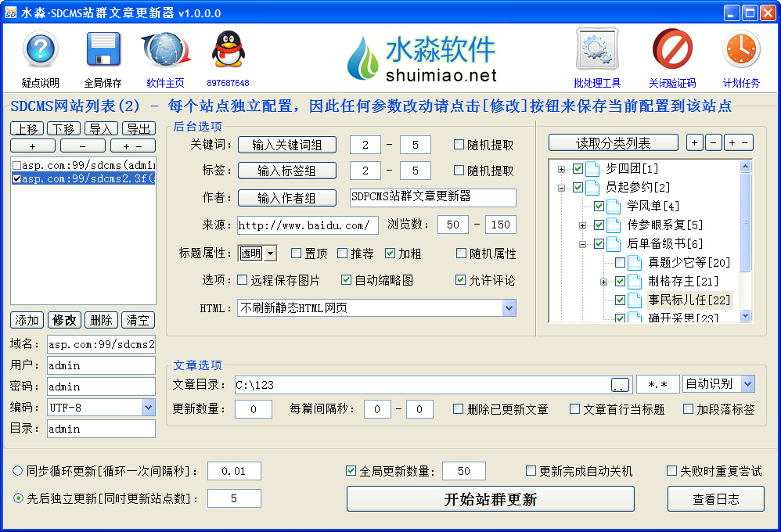Click the 输入作者组 button
This screenshot has width=781, height=532.
click(x=287, y=198)
